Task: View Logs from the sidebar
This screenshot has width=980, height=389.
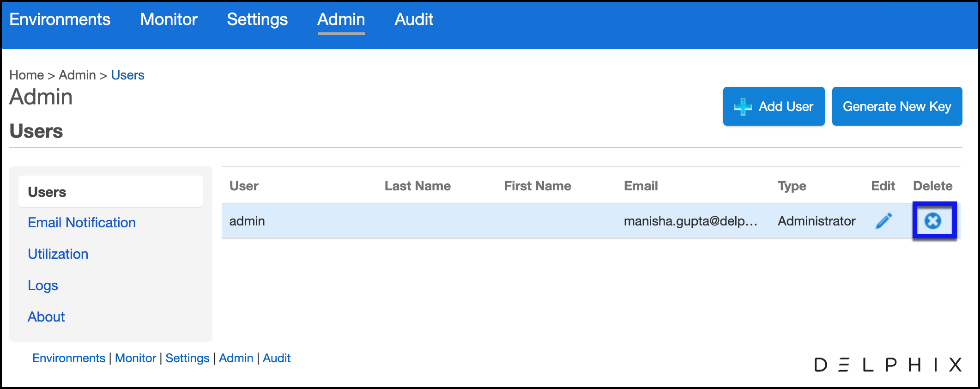Action: point(43,286)
